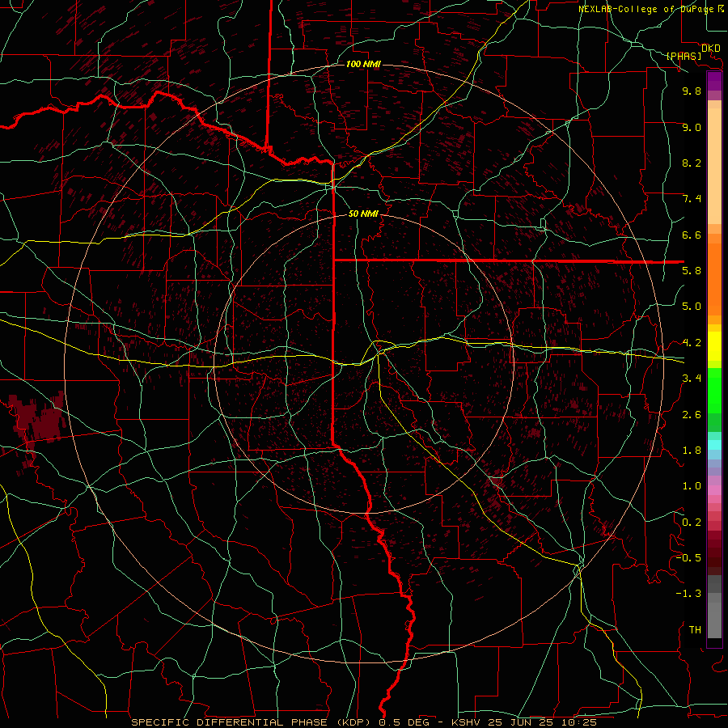Viewport: 728px width, 728px height.
Task: Click the Specific Differential Phase product caption
Action: point(364,722)
